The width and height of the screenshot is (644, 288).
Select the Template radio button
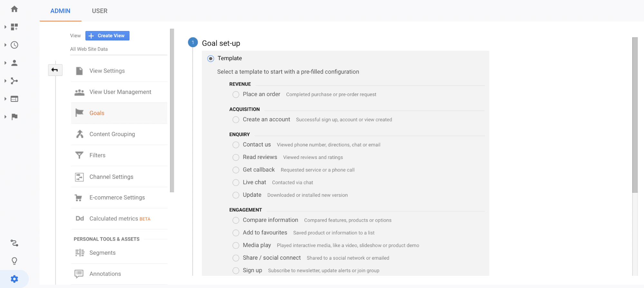211,59
